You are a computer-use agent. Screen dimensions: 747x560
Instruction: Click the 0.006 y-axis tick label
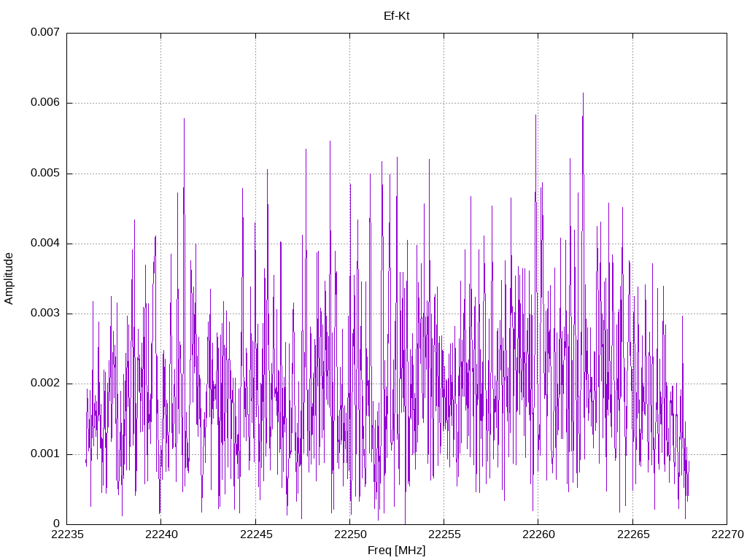click(45, 103)
